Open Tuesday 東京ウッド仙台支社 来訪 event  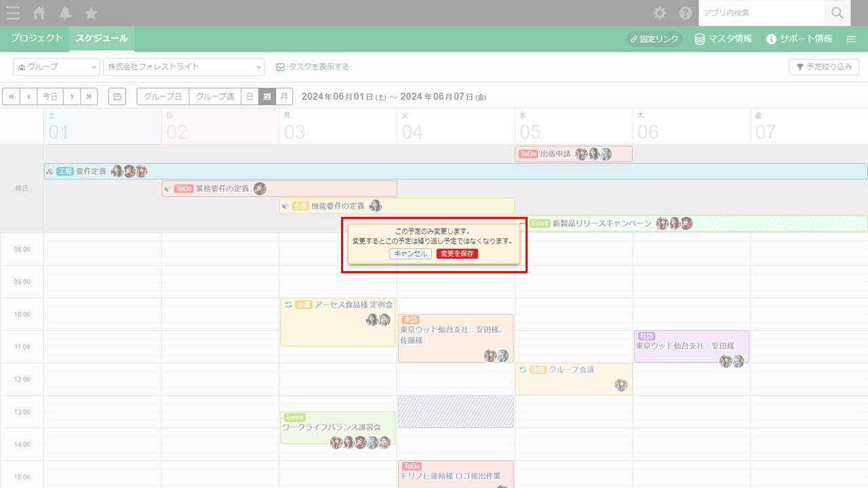pos(456,338)
